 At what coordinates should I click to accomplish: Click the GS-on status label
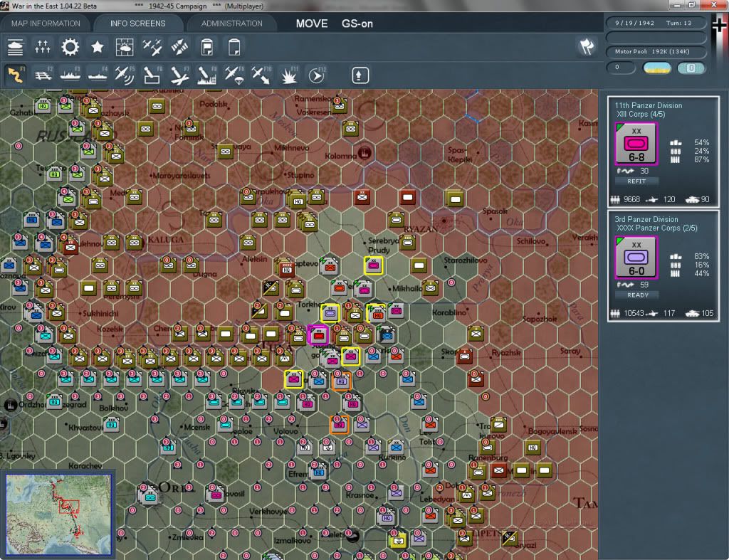[x=357, y=23]
